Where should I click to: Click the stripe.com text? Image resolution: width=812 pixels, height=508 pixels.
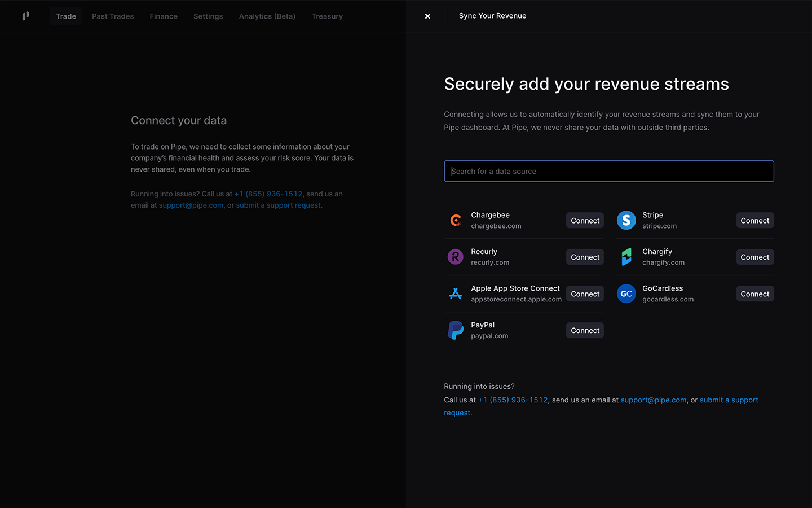point(659,226)
